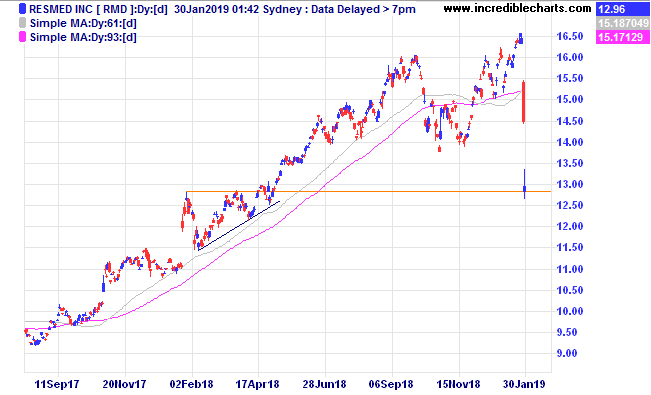Click the 15.50 price axis label

tap(570, 78)
